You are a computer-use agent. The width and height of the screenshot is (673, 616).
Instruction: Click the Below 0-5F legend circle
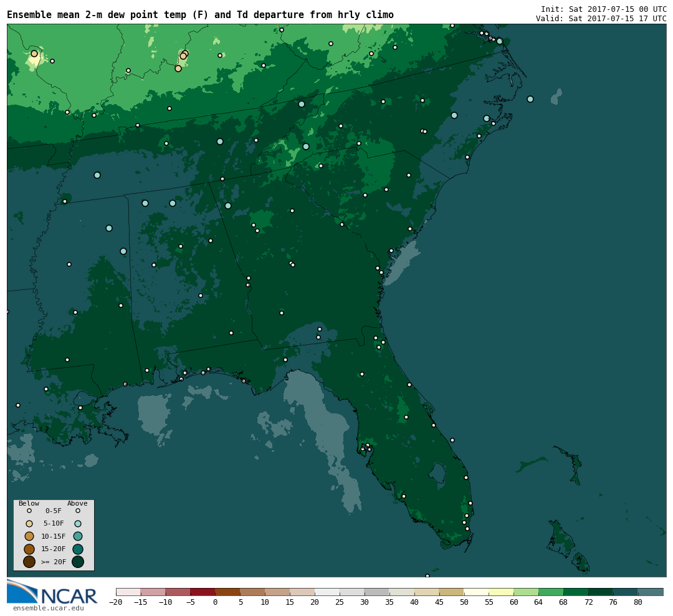click(29, 511)
